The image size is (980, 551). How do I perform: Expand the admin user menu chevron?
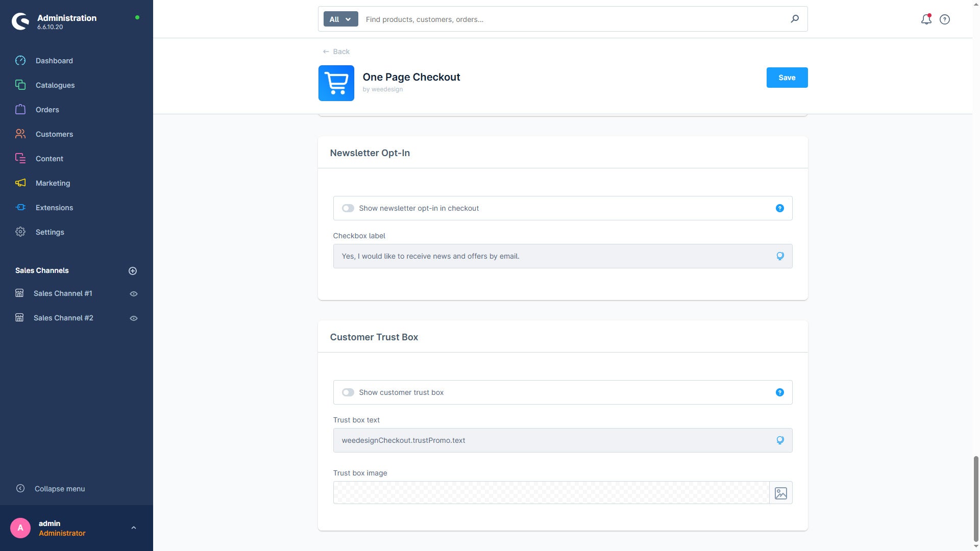click(134, 528)
